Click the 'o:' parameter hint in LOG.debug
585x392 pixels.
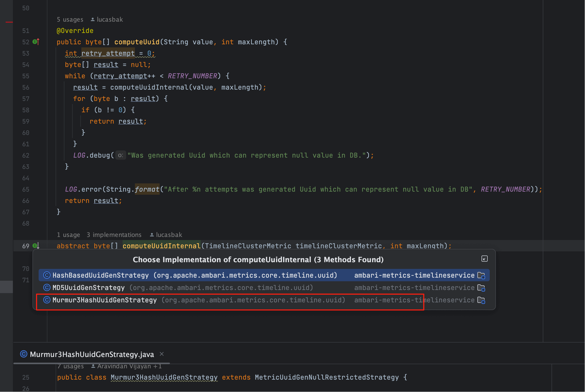click(x=121, y=155)
